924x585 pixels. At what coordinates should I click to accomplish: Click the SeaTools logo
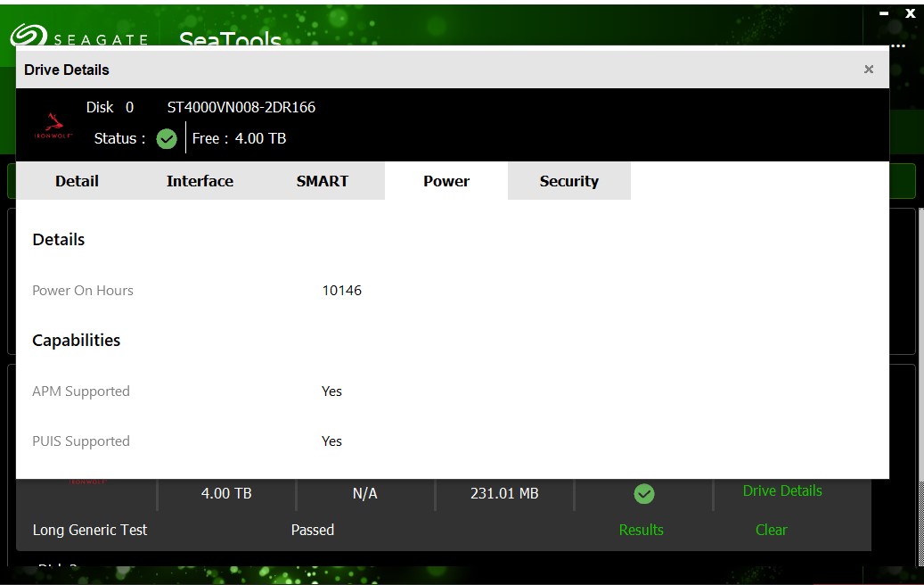point(228,39)
